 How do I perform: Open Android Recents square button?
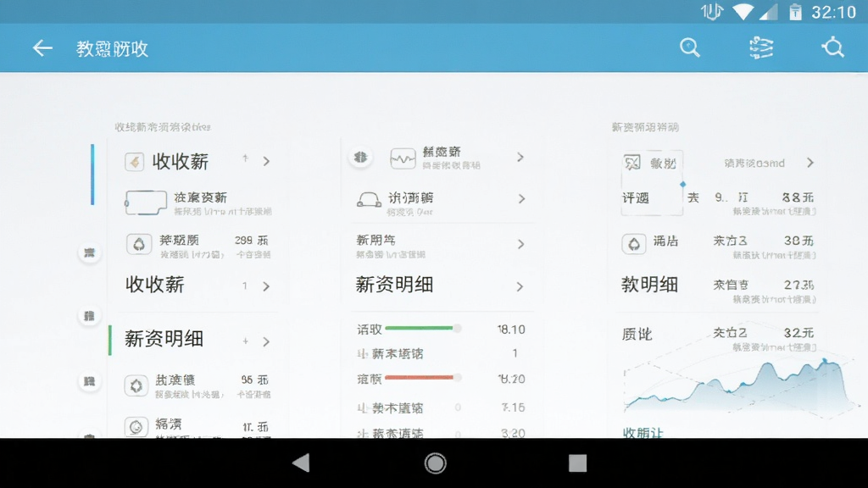(577, 463)
